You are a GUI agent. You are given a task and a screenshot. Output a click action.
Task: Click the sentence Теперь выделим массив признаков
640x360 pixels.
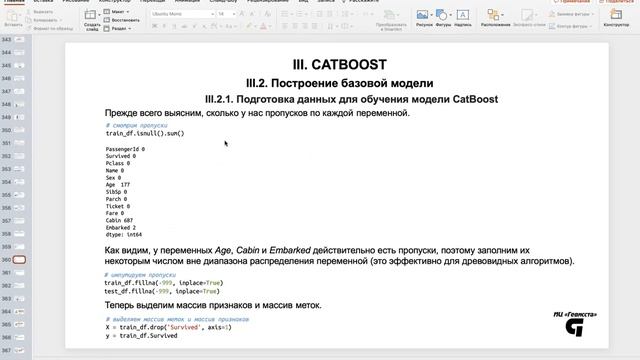[213, 305]
